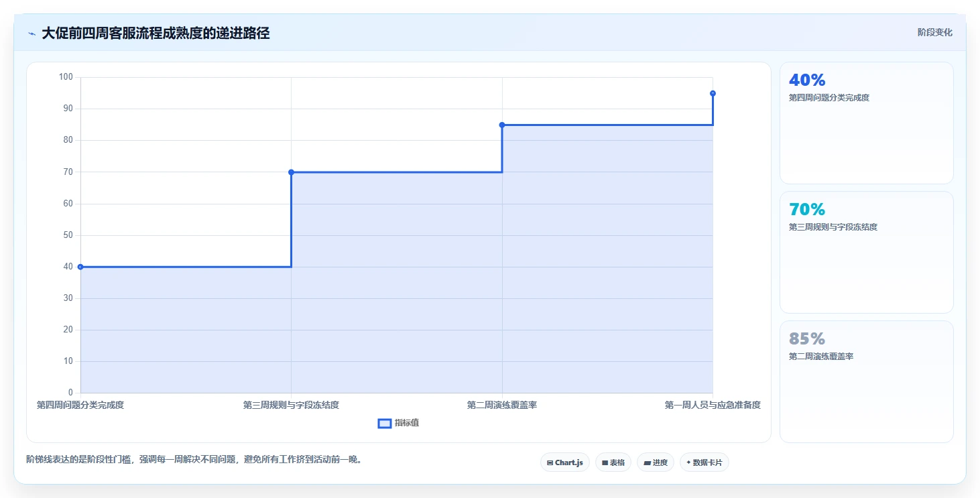The height and width of the screenshot is (498, 980).
Task: Click y-axis tick label 100
Action: click(66, 77)
